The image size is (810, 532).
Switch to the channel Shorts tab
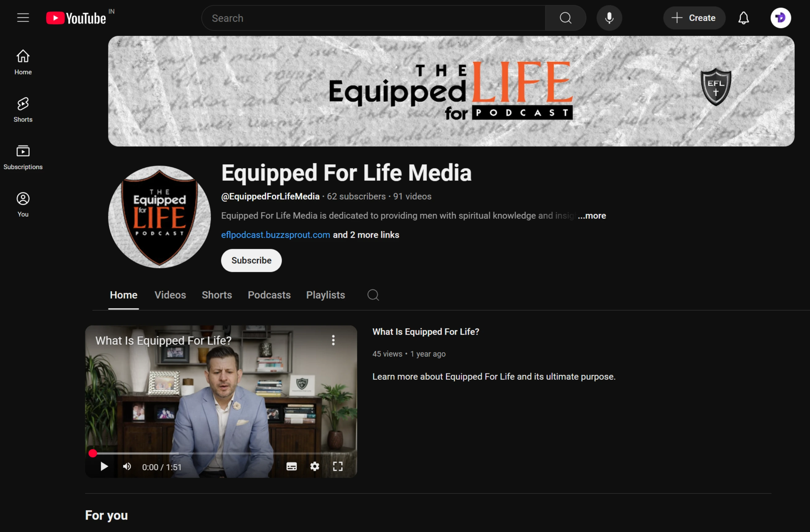(217, 295)
